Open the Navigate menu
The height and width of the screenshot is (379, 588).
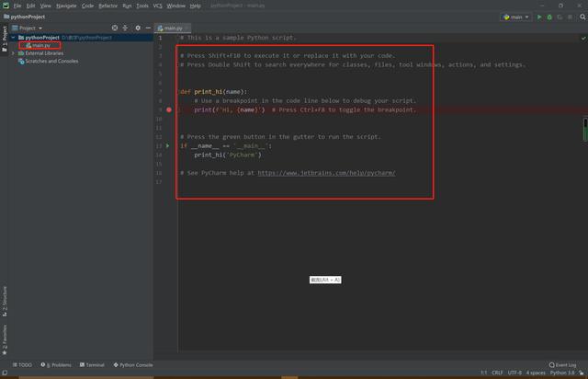(x=66, y=6)
